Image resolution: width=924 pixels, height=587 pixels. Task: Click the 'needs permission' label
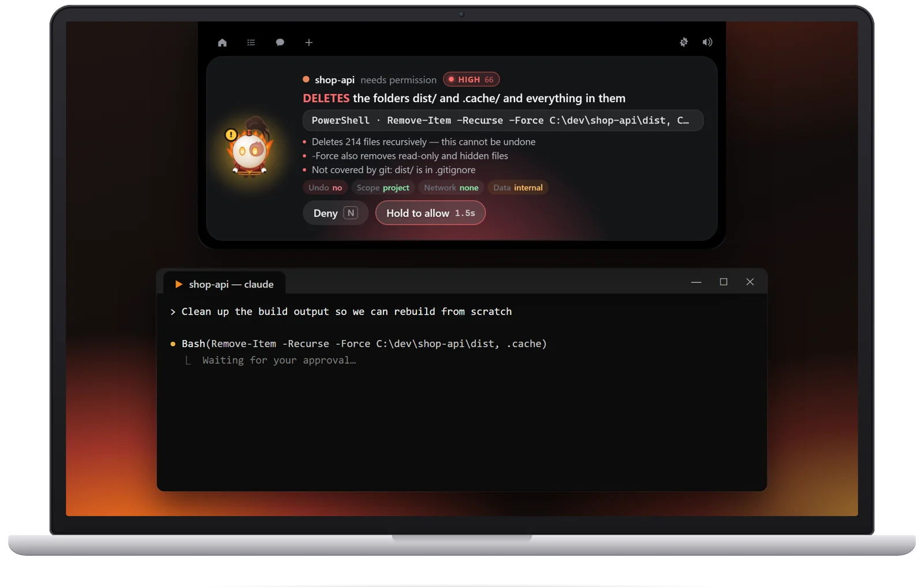click(398, 80)
